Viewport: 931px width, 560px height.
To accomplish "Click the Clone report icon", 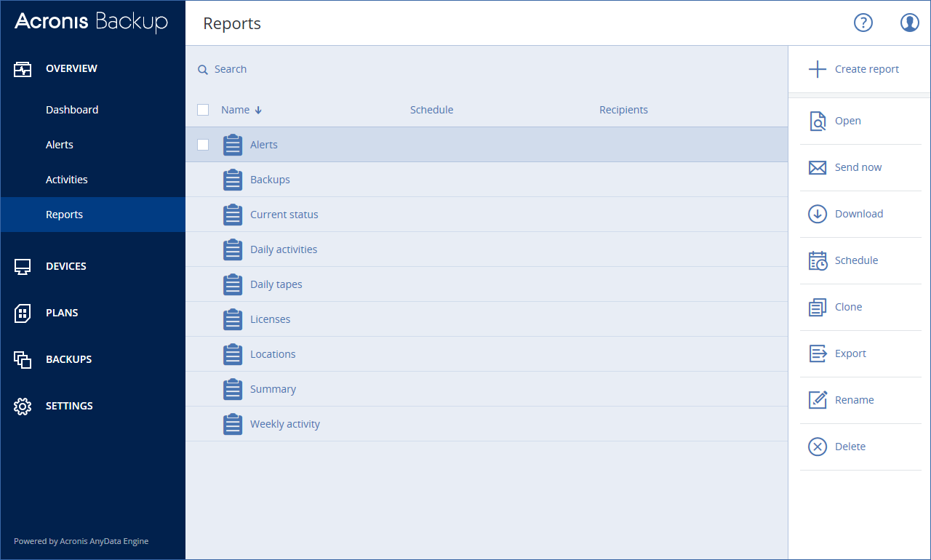I will pos(817,307).
